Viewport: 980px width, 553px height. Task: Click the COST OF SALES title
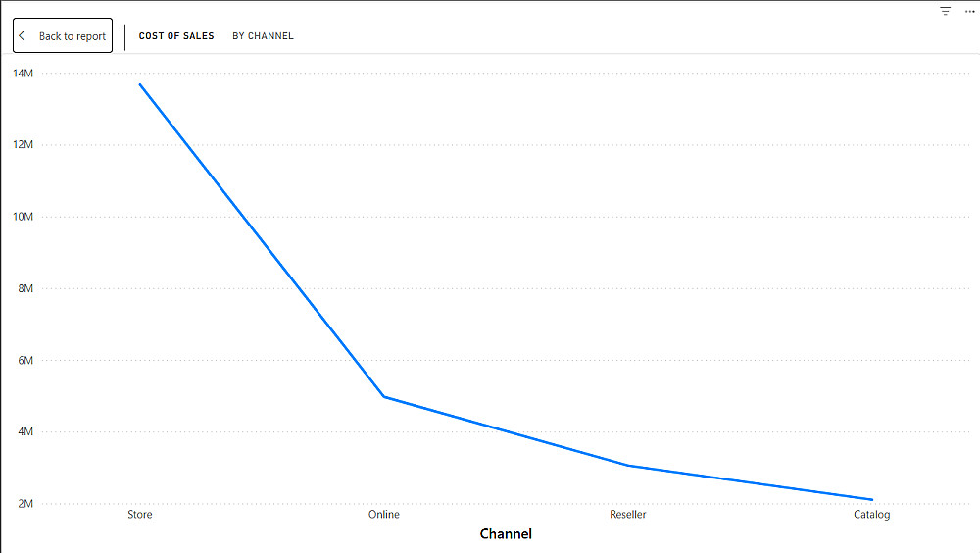pyautogui.click(x=176, y=36)
